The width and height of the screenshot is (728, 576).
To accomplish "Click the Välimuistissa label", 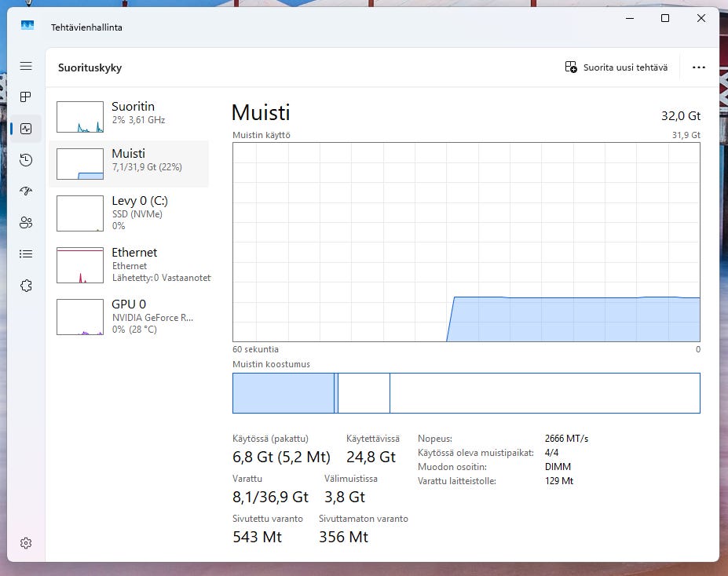I will [x=350, y=479].
